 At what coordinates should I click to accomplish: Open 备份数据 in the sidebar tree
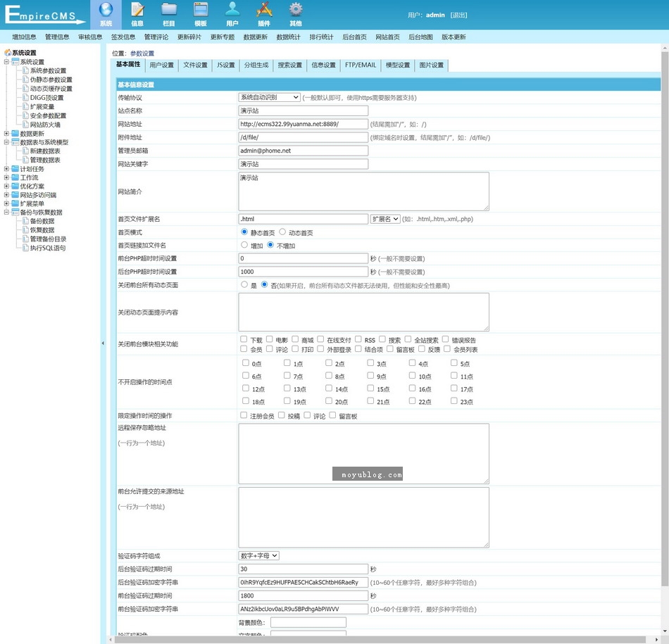tap(42, 221)
